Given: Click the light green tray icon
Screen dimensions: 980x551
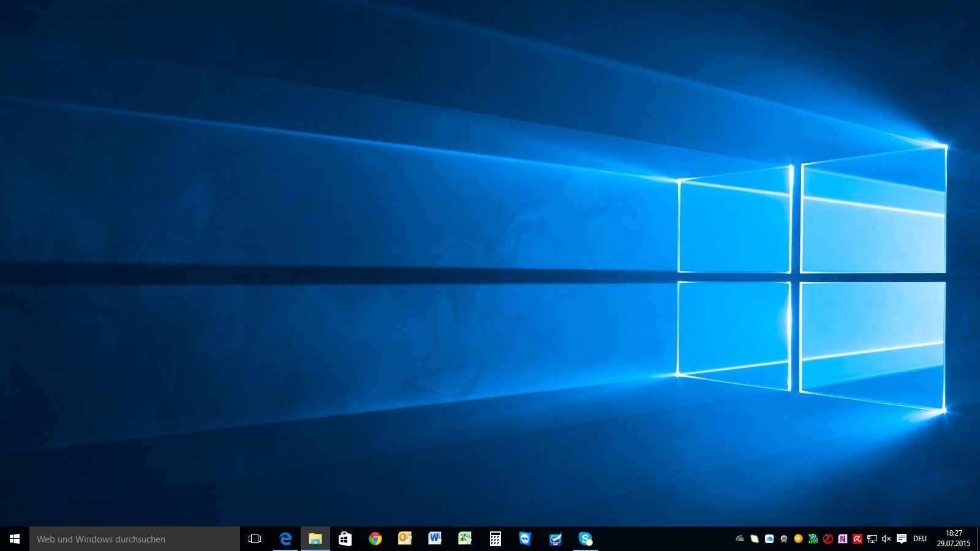Looking at the screenshot, I should (755, 539).
